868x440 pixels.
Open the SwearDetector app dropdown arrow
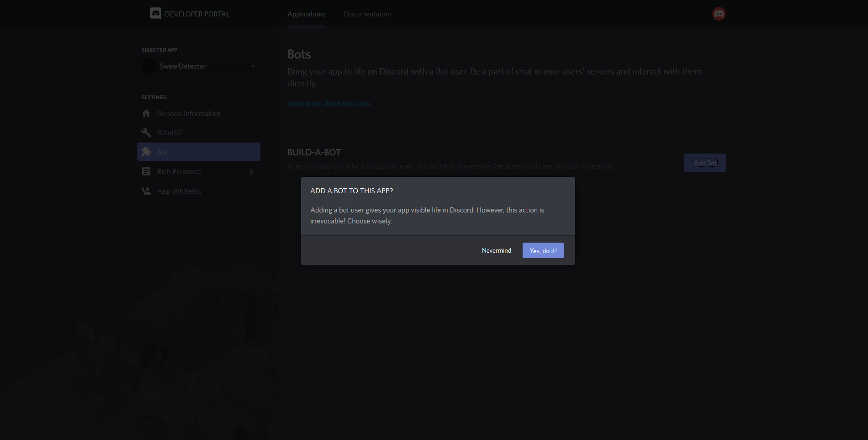[253, 66]
